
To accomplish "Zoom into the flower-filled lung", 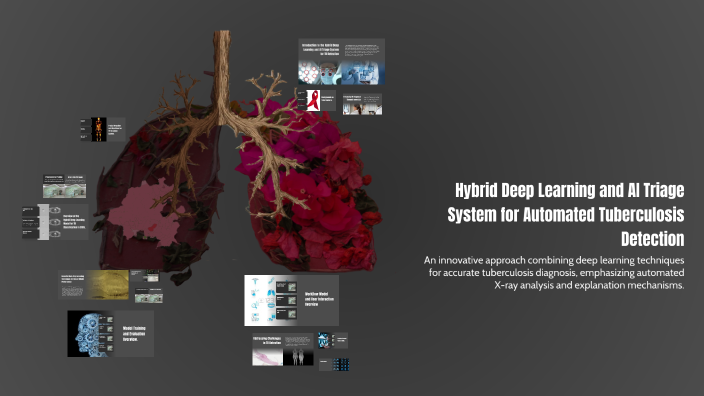I will click(x=310, y=184).
